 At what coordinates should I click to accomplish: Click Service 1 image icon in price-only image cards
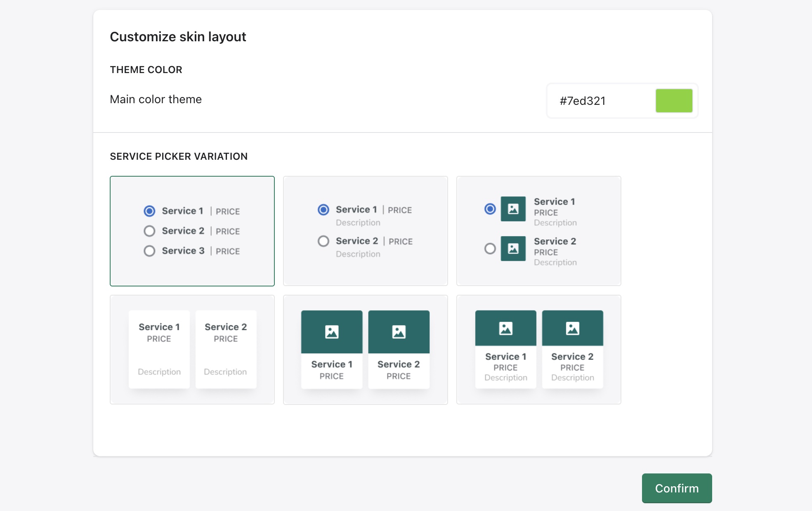332,332
